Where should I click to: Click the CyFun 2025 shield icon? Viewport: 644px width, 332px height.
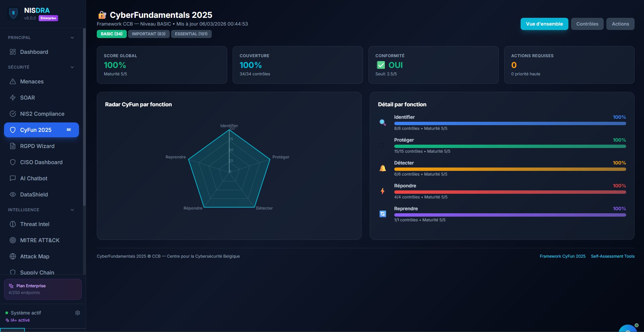point(13,130)
